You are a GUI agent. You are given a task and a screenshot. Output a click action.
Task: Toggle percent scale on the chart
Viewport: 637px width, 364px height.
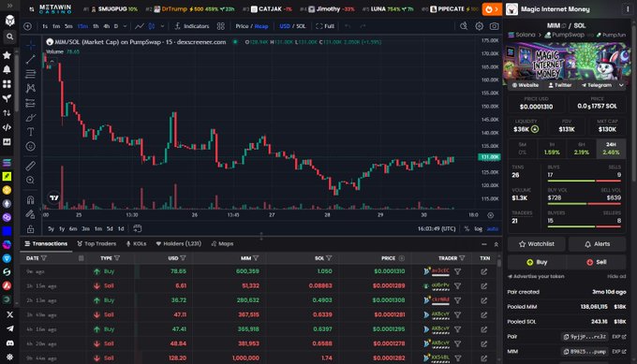pyautogui.click(x=467, y=229)
